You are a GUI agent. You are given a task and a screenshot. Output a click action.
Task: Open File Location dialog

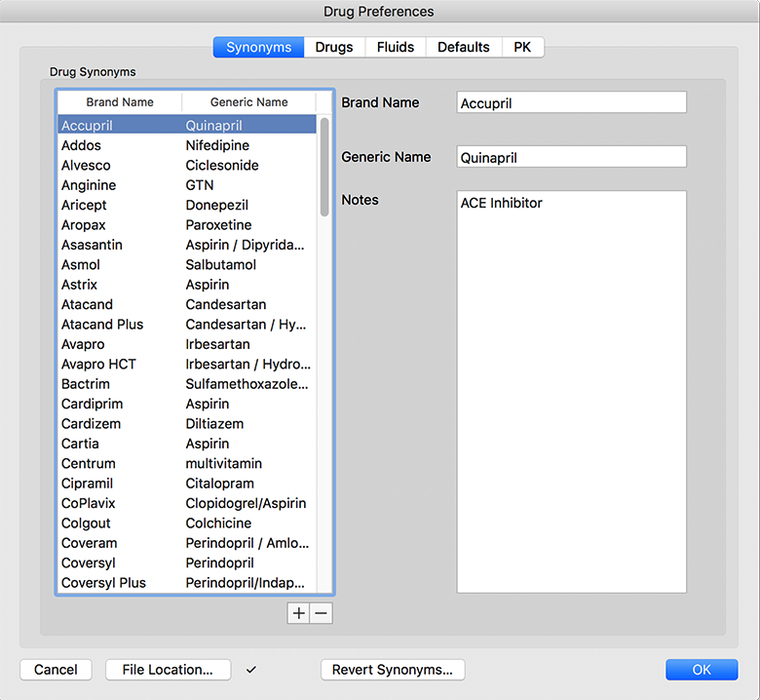(x=168, y=670)
